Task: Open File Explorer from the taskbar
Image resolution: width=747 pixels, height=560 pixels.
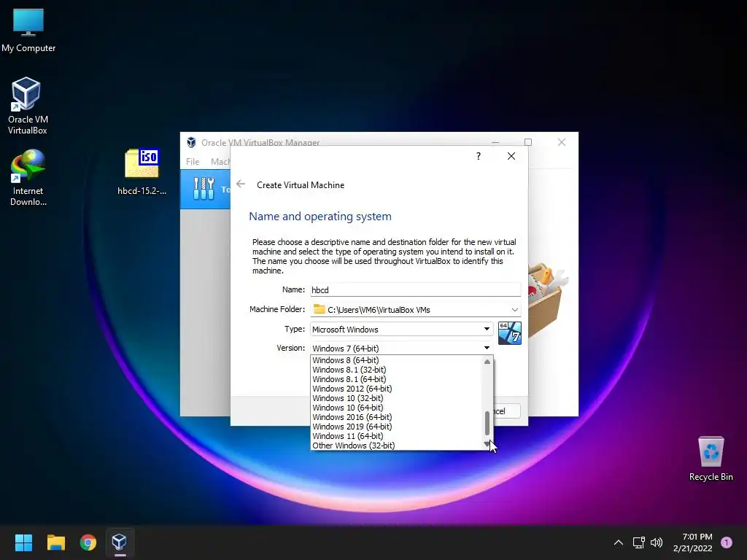Action: [x=55, y=542]
